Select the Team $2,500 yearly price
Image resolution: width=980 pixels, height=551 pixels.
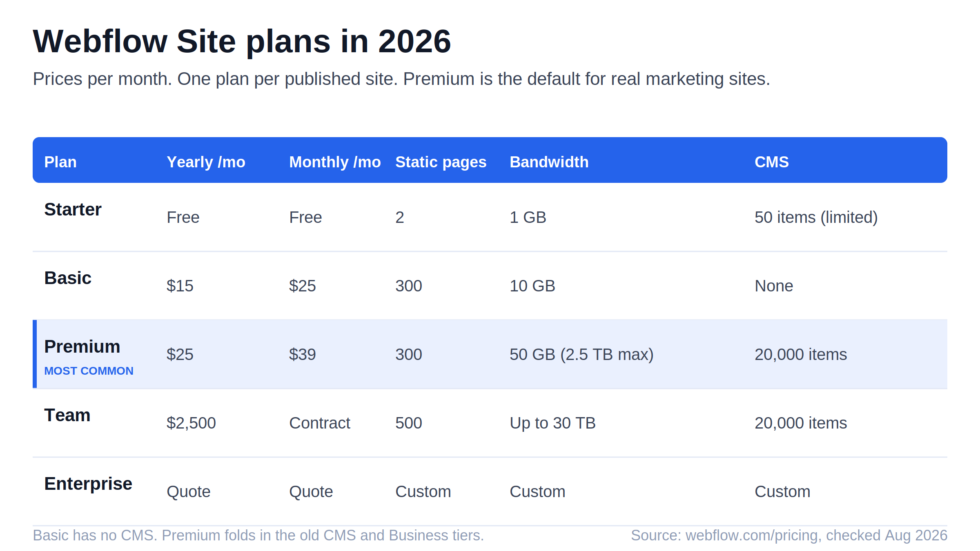191,423
